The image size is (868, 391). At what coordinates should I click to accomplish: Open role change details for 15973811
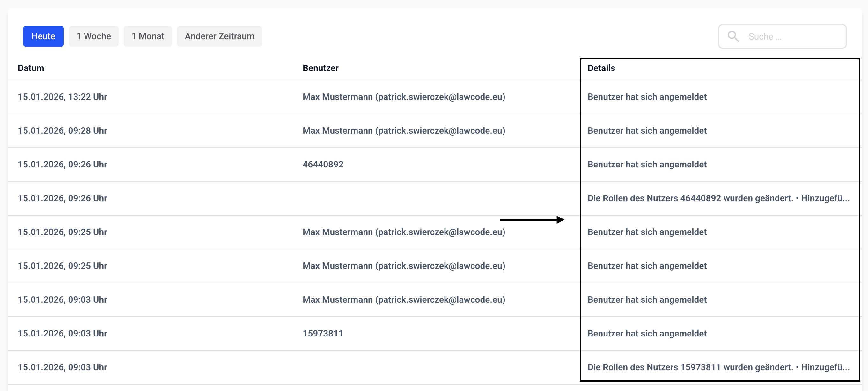pos(718,367)
